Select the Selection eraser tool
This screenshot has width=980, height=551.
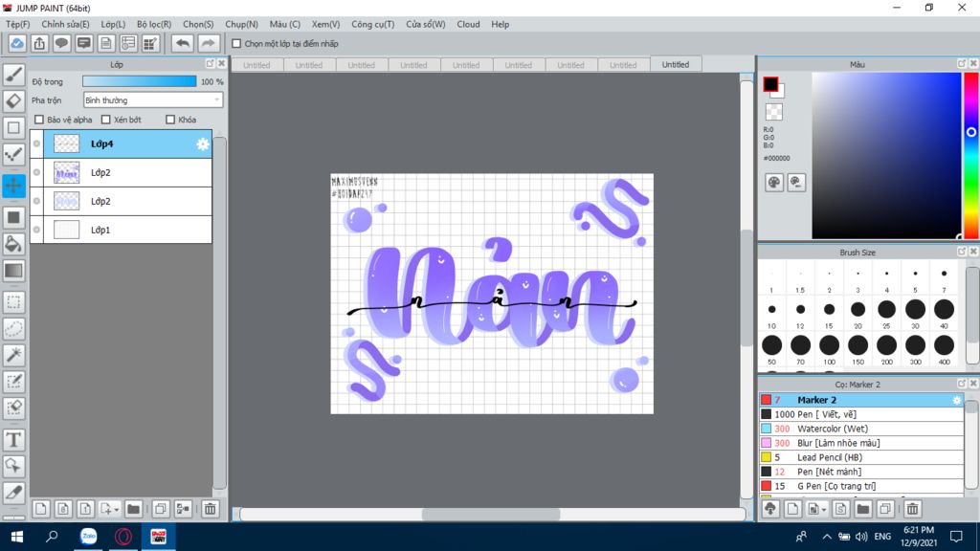click(13, 408)
